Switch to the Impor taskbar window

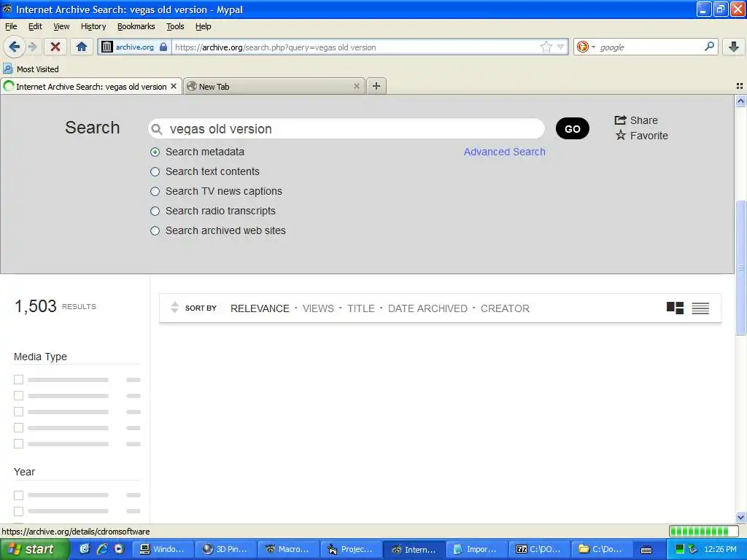coord(476,549)
